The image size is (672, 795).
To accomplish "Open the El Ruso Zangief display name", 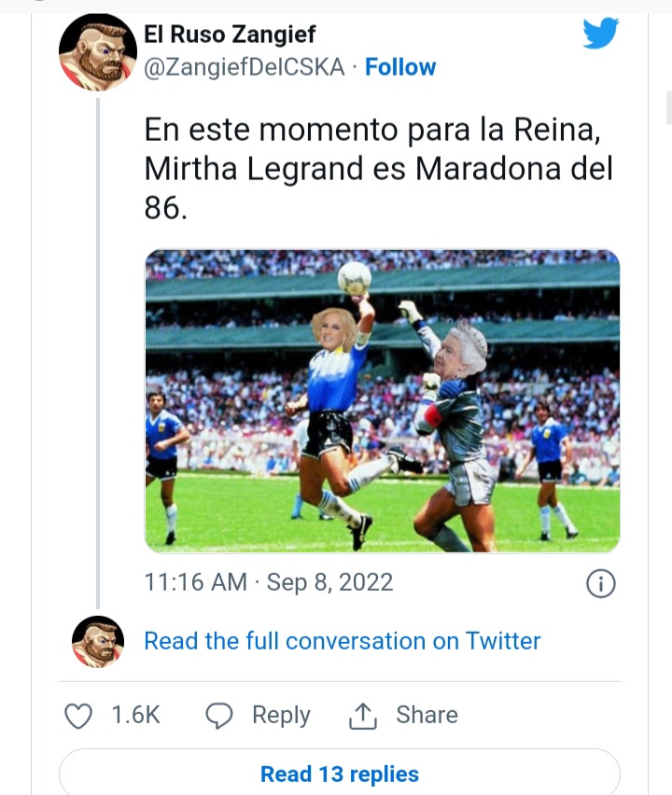I will point(230,35).
